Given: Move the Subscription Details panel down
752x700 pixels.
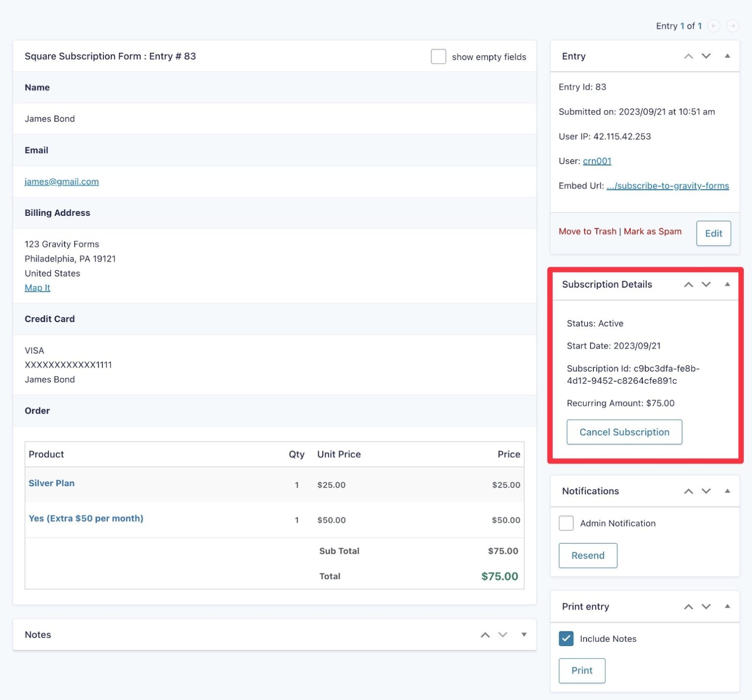Looking at the screenshot, I should [706, 284].
